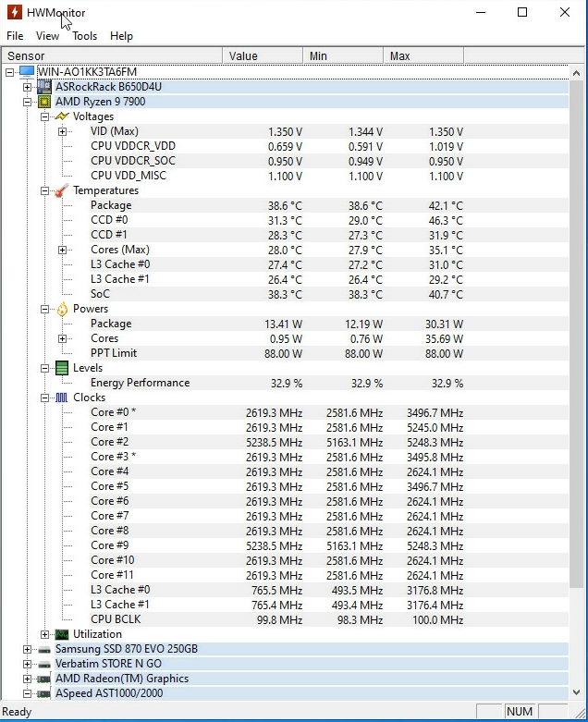This screenshot has height=722, width=588.
Task: Click the vertical scrollbar thumb
Action: [577, 334]
